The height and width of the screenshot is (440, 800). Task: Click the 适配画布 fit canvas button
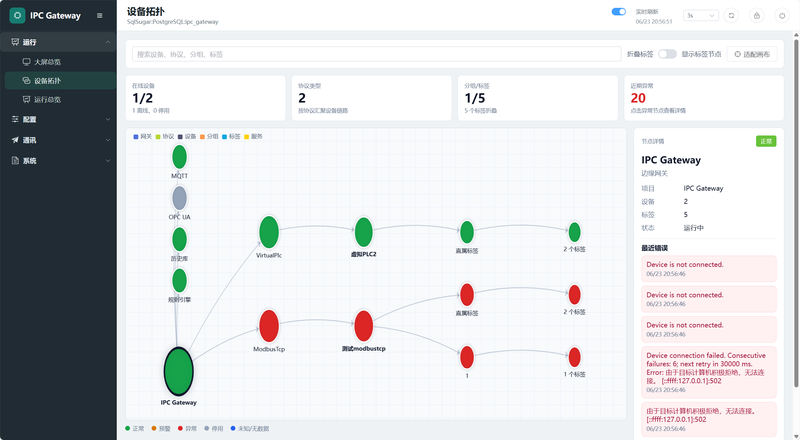tap(752, 54)
